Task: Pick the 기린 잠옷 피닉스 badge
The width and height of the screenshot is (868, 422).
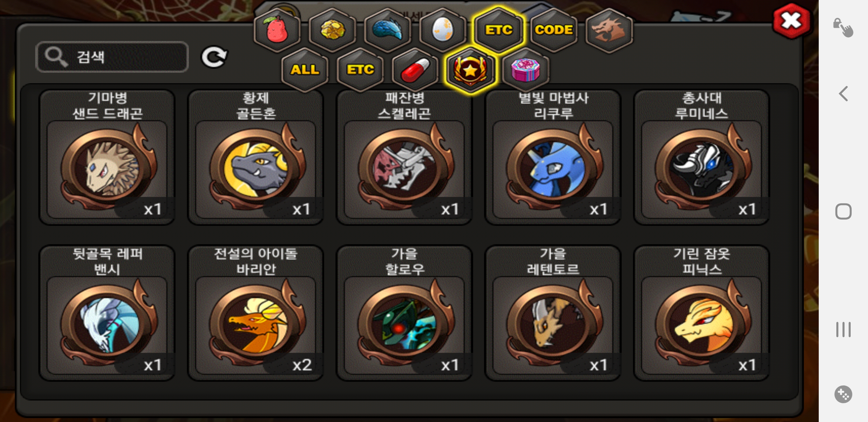Action: (701, 313)
